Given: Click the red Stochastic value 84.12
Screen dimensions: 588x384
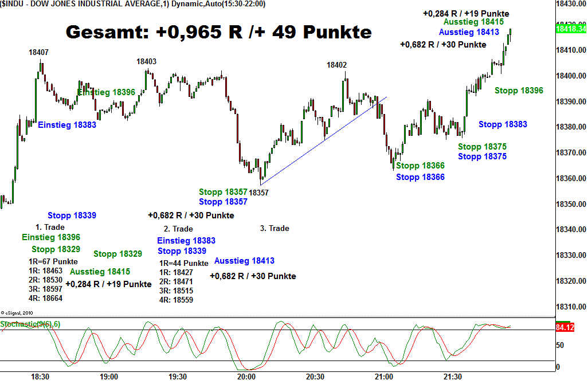Looking at the screenshot, I should (565, 327).
